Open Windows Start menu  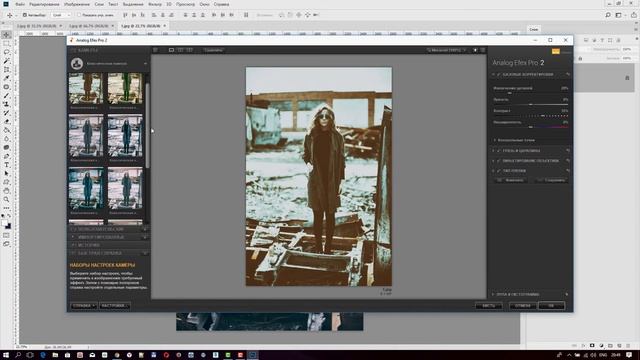6,355
